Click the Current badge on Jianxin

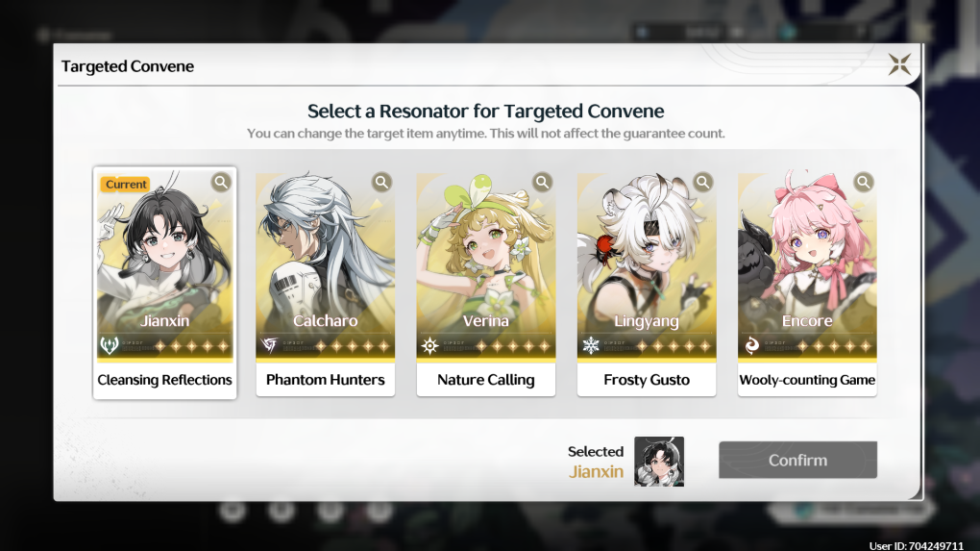126,185
